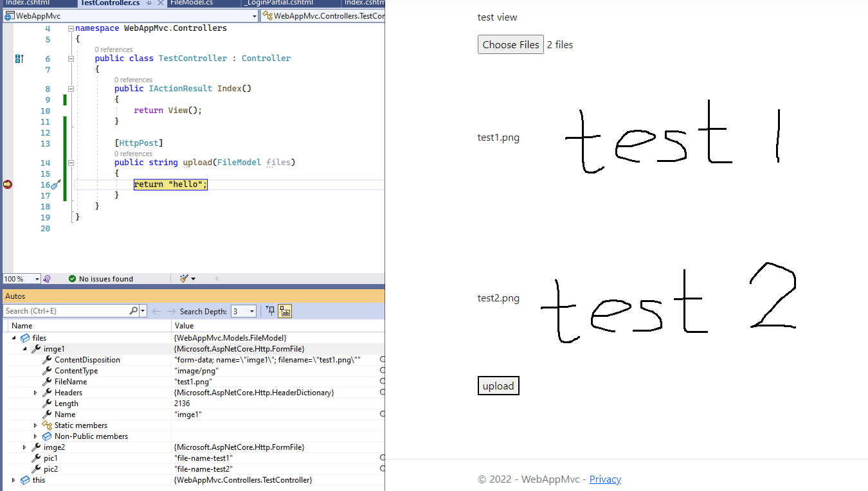Collapse the namespace block on line 4
The height and width of the screenshot is (491, 868).
pos(71,29)
